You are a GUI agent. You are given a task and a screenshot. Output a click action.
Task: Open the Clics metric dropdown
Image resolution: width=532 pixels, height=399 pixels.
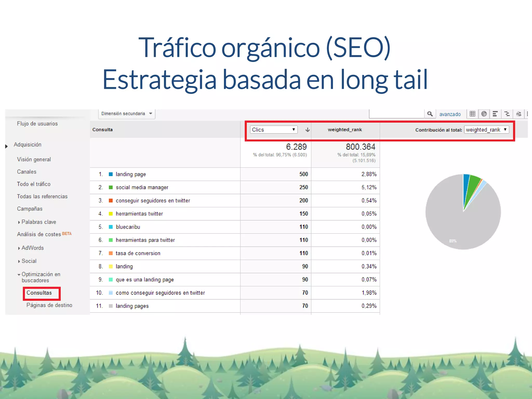pos(274,130)
